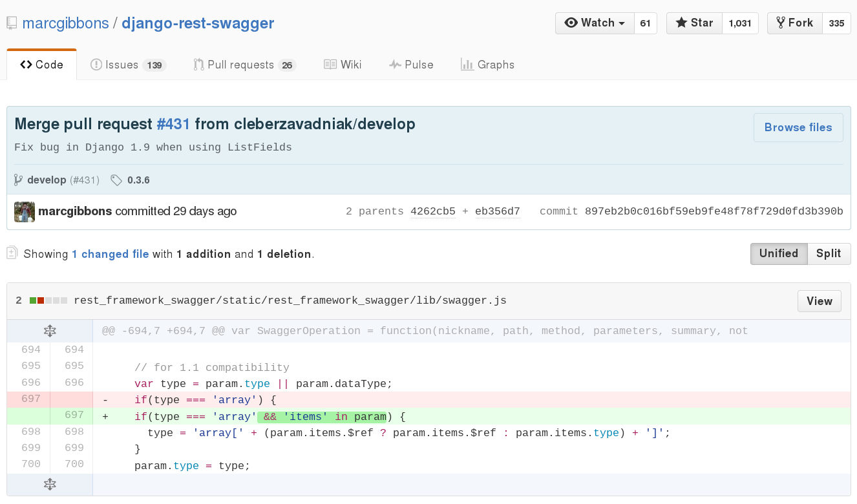Open django-rest-swagger repository link

point(198,23)
